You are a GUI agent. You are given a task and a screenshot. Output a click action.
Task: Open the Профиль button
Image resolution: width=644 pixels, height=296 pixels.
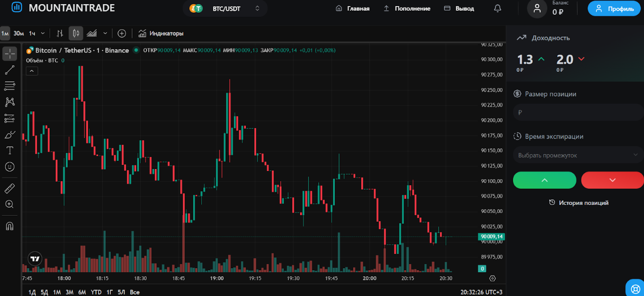point(614,9)
